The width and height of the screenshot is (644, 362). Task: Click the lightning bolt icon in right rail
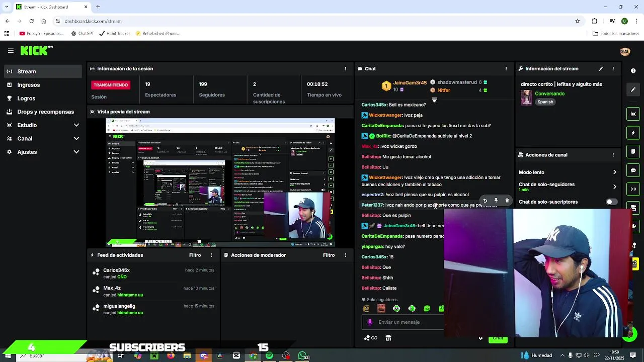tap(633, 133)
